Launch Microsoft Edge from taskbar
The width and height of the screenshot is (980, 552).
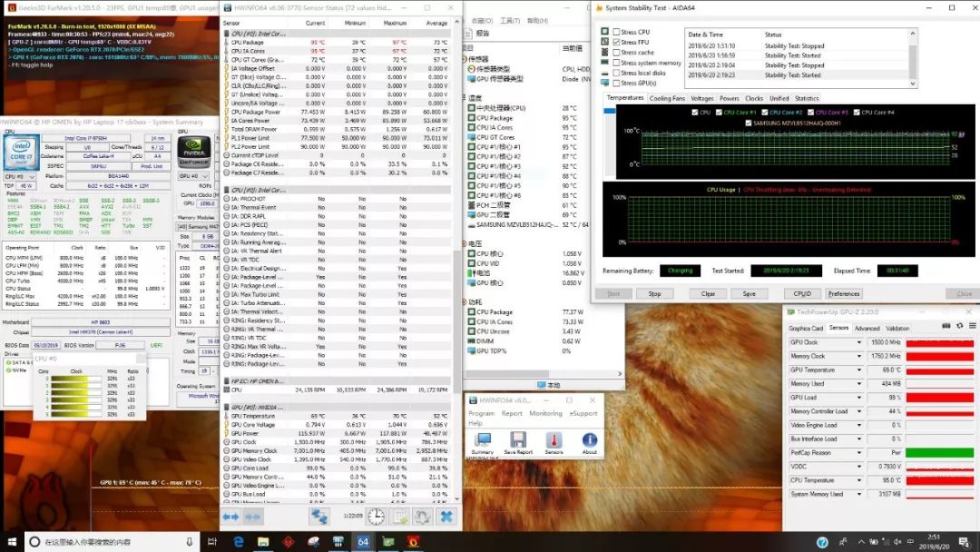pyautogui.click(x=238, y=541)
